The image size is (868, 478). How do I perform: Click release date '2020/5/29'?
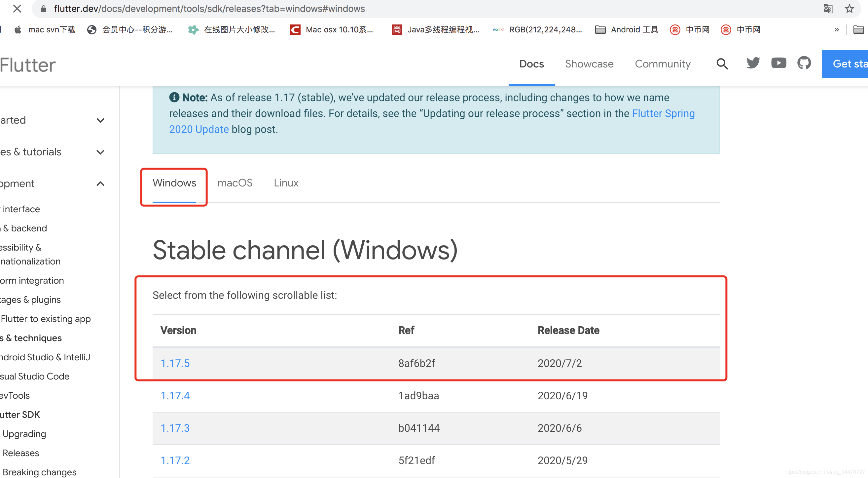[562, 460]
